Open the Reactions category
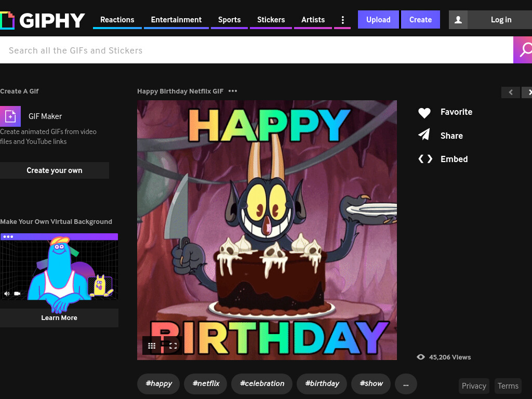The width and height of the screenshot is (532, 399). (x=117, y=20)
